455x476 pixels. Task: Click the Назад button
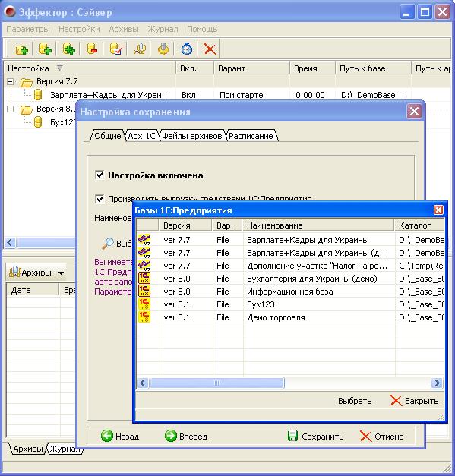tap(120, 437)
